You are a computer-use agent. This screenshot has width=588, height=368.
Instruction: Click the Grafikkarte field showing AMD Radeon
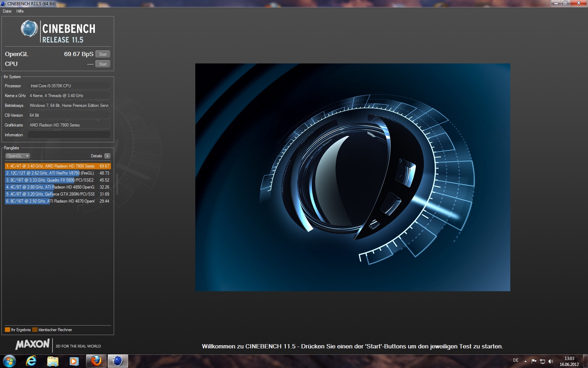tap(69, 125)
